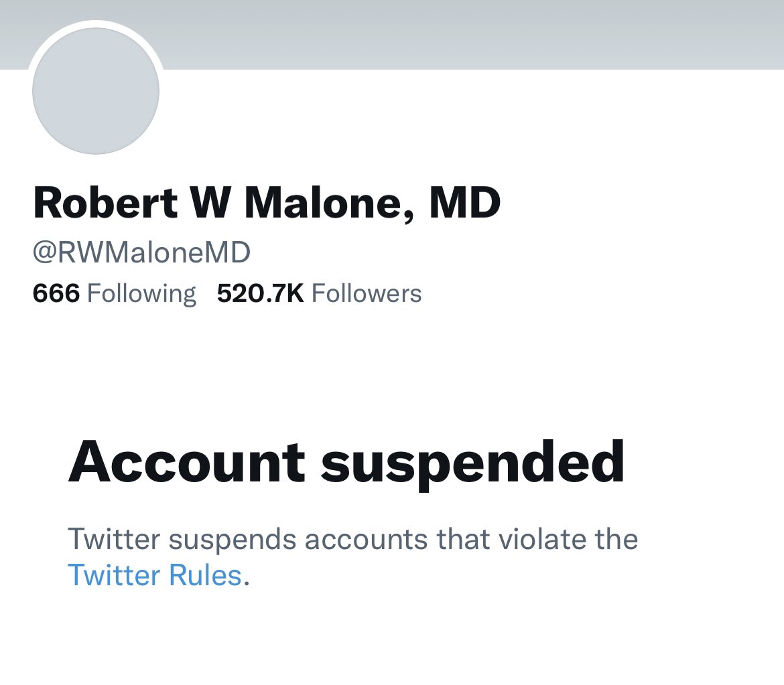
Task: Click the 520.7K followers count number
Action: pyautogui.click(x=260, y=293)
